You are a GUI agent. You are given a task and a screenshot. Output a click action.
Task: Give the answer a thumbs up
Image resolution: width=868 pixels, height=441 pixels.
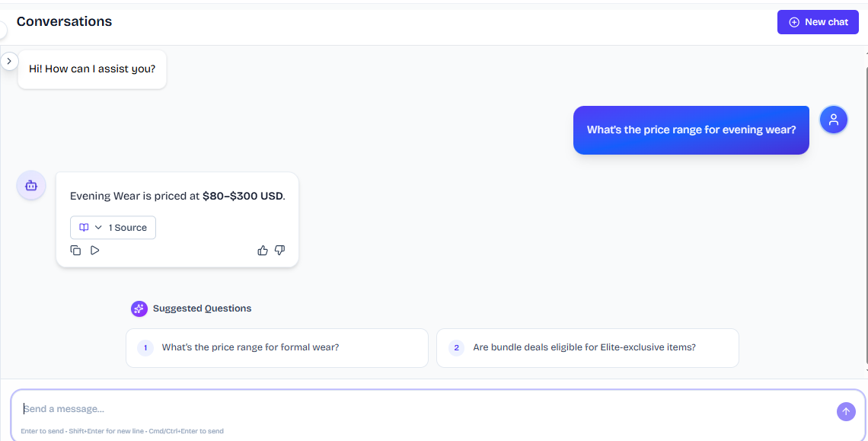point(263,251)
